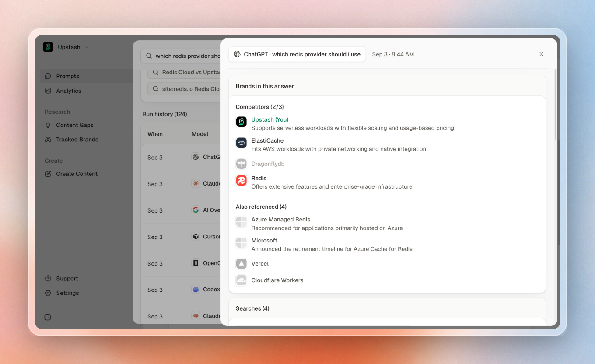Open the Support help icon
The width and height of the screenshot is (595, 364).
[48, 279]
